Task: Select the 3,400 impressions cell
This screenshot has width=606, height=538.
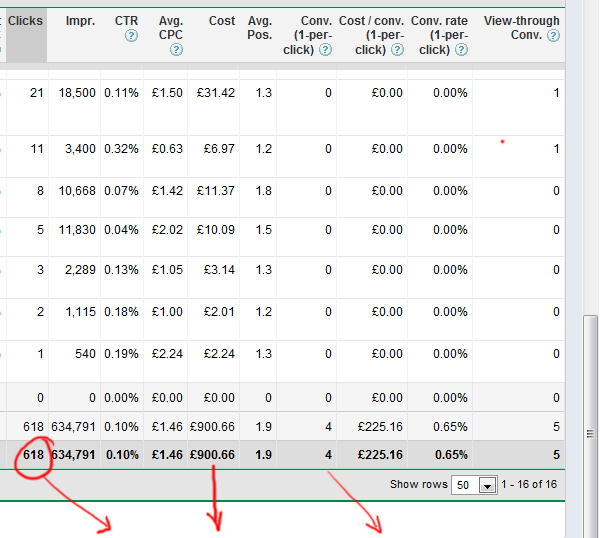Action: (x=80, y=149)
